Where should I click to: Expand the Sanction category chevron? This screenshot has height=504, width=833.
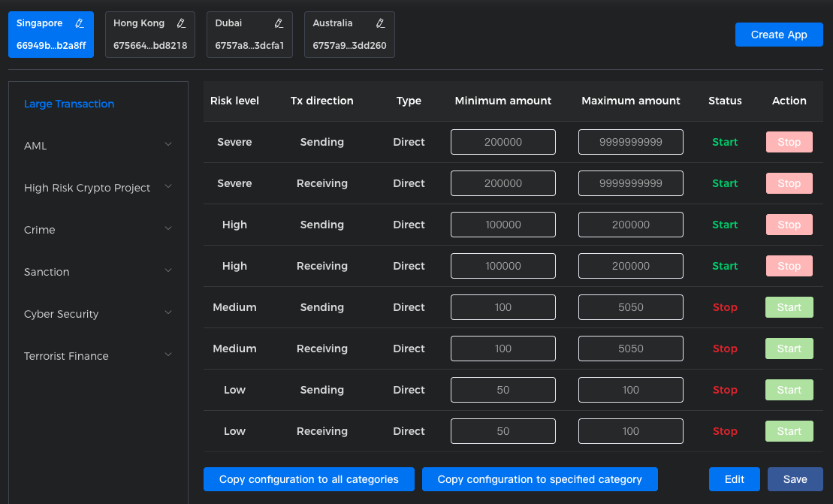[x=168, y=270]
